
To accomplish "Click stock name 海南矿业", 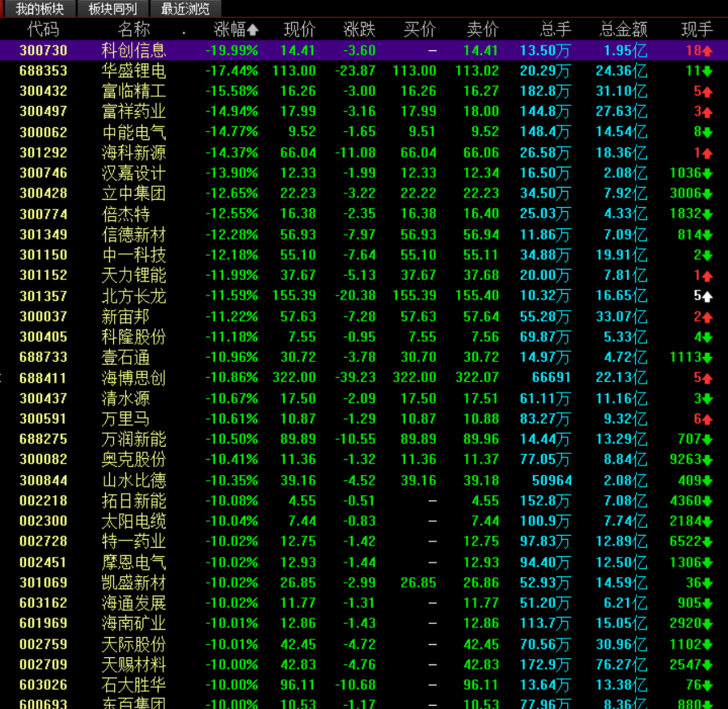I will pyautogui.click(x=133, y=623).
